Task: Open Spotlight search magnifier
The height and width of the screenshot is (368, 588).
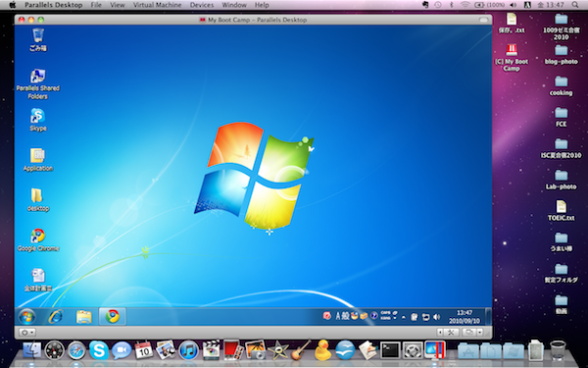Action: click(x=575, y=5)
